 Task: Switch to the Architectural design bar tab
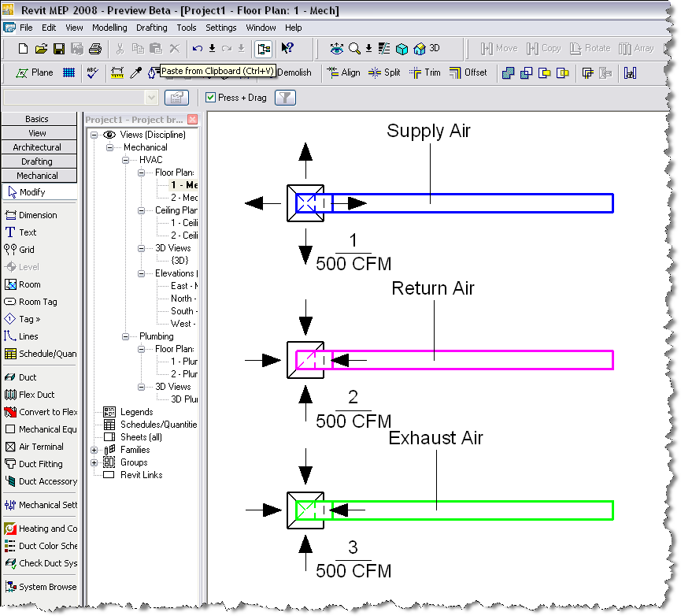click(39, 147)
